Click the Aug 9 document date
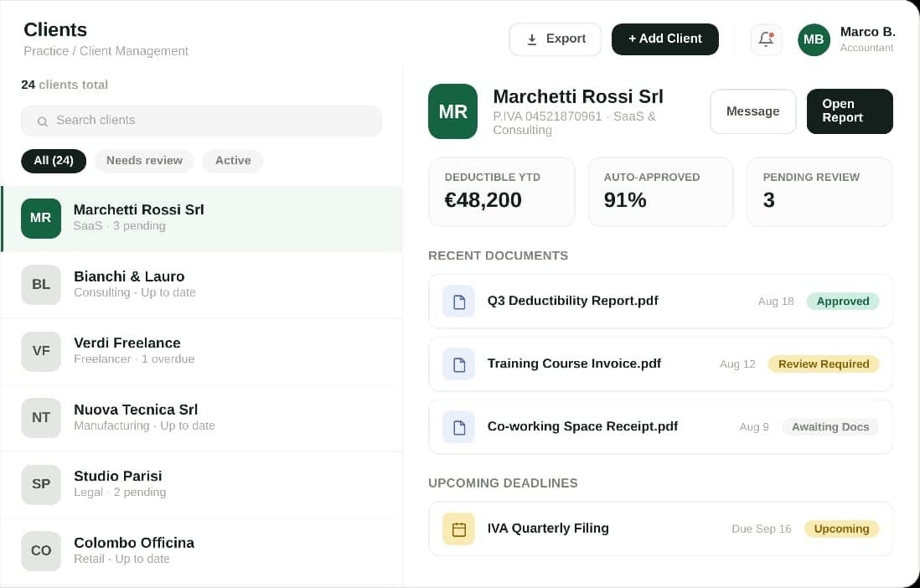This screenshot has height=588, width=920. pyautogui.click(x=754, y=427)
